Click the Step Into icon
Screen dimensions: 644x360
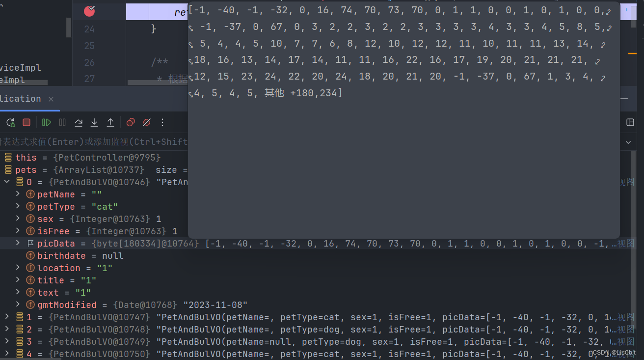(94, 122)
